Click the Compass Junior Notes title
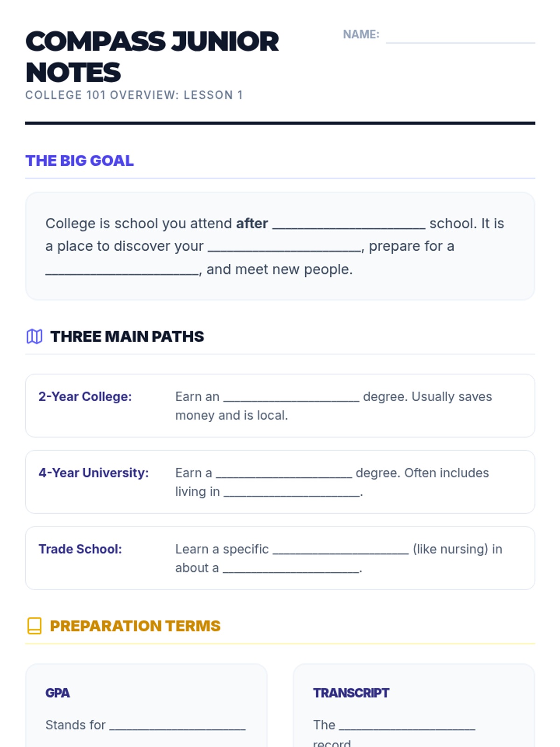 click(152, 57)
